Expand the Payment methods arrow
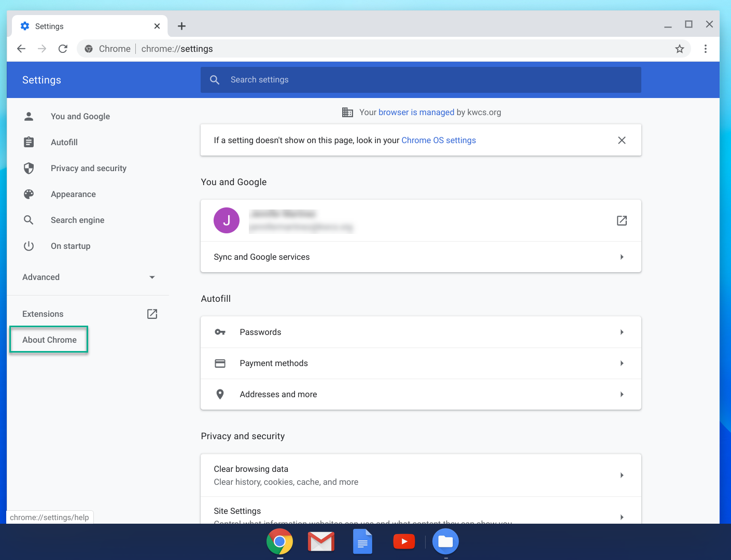The height and width of the screenshot is (560, 731). click(622, 363)
